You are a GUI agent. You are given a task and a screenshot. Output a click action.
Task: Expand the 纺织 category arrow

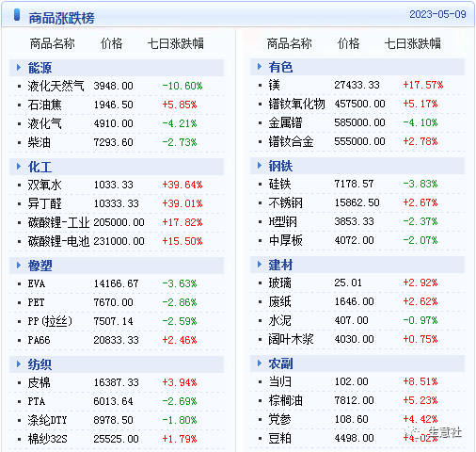(19, 364)
